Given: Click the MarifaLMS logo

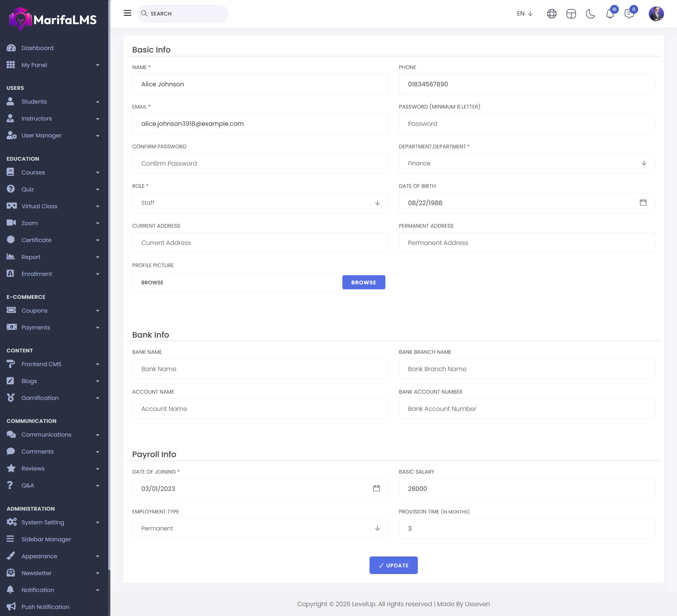Looking at the screenshot, I should [x=53, y=19].
